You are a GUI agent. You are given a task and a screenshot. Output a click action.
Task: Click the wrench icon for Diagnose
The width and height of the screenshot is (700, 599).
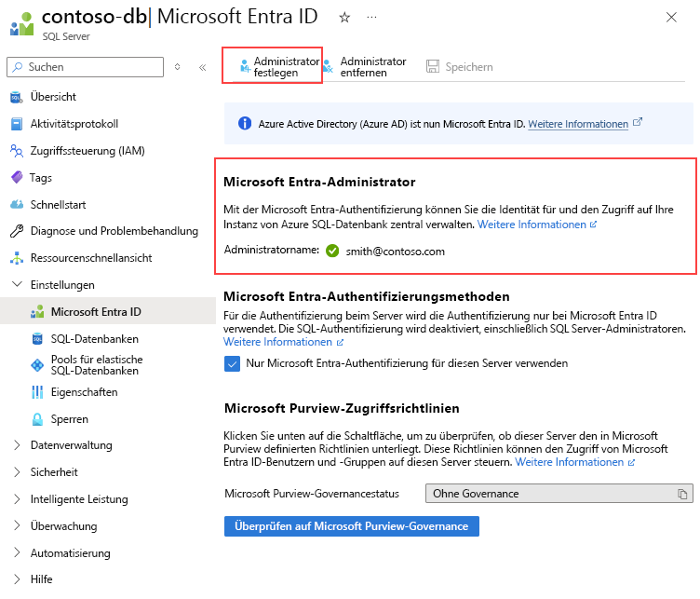point(17,231)
